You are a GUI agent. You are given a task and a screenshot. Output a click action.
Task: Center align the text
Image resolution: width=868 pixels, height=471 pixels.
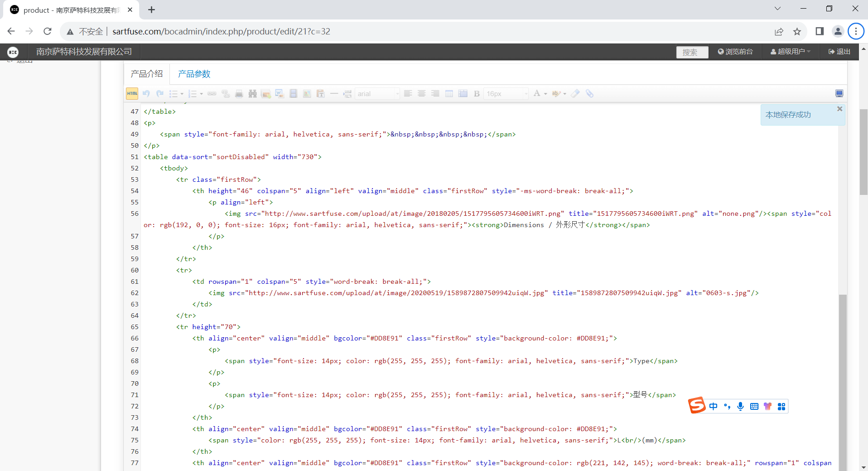[421, 93]
